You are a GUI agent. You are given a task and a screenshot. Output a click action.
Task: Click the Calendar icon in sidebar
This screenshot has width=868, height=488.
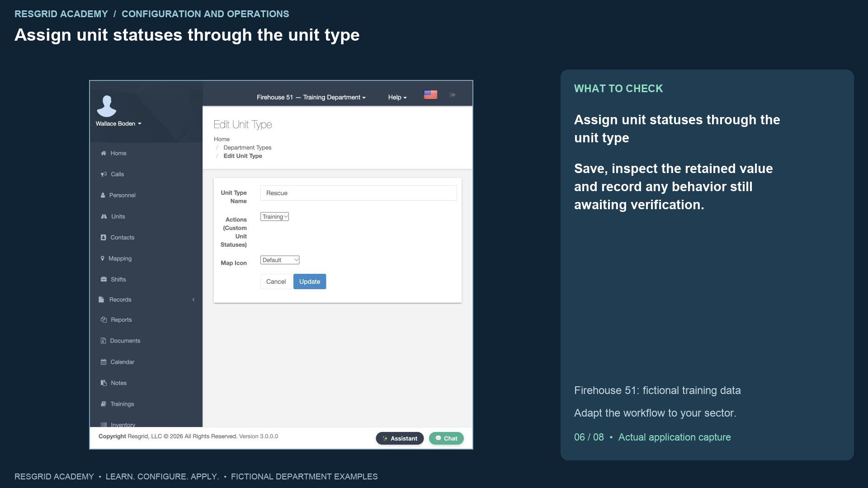click(x=104, y=362)
